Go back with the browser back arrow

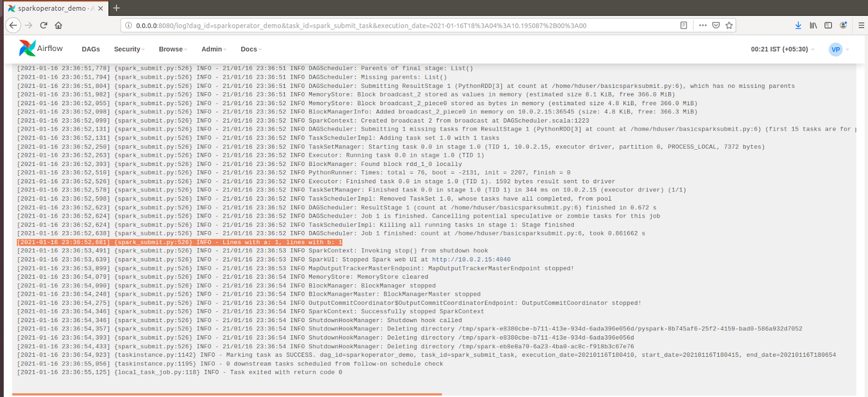pos(14,25)
